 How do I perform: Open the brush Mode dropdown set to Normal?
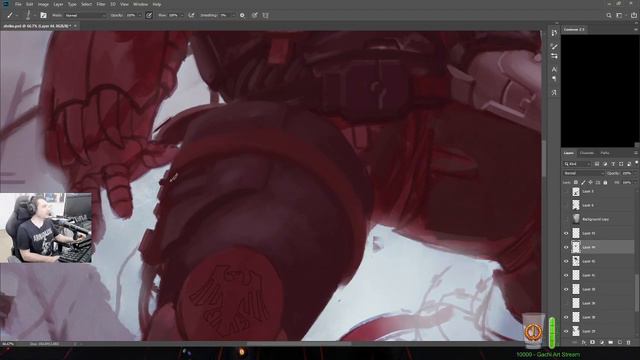point(85,16)
